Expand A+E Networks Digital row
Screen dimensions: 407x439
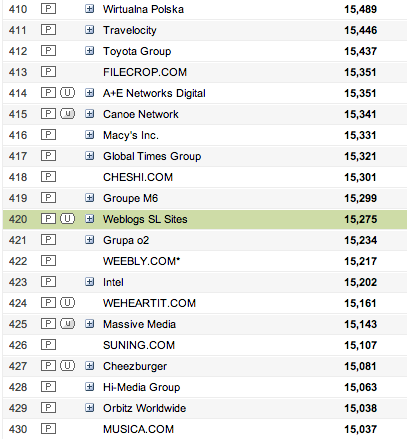tap(89, 93)
